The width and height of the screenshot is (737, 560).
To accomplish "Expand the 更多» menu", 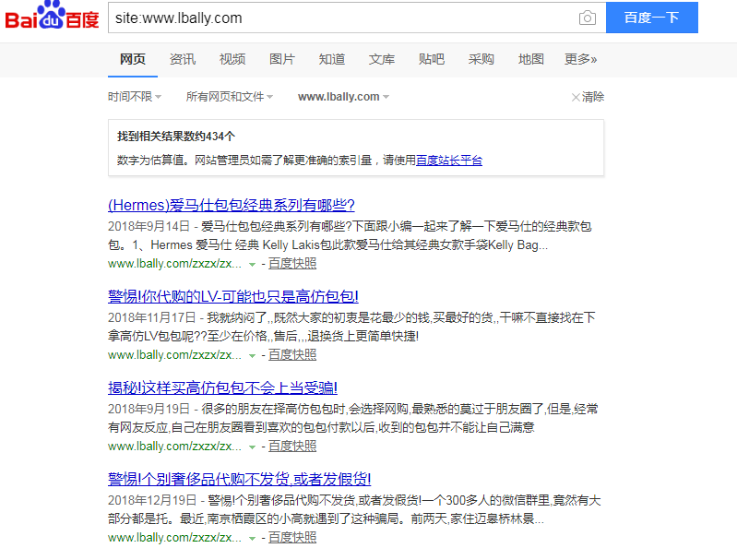I will [580, 59].
